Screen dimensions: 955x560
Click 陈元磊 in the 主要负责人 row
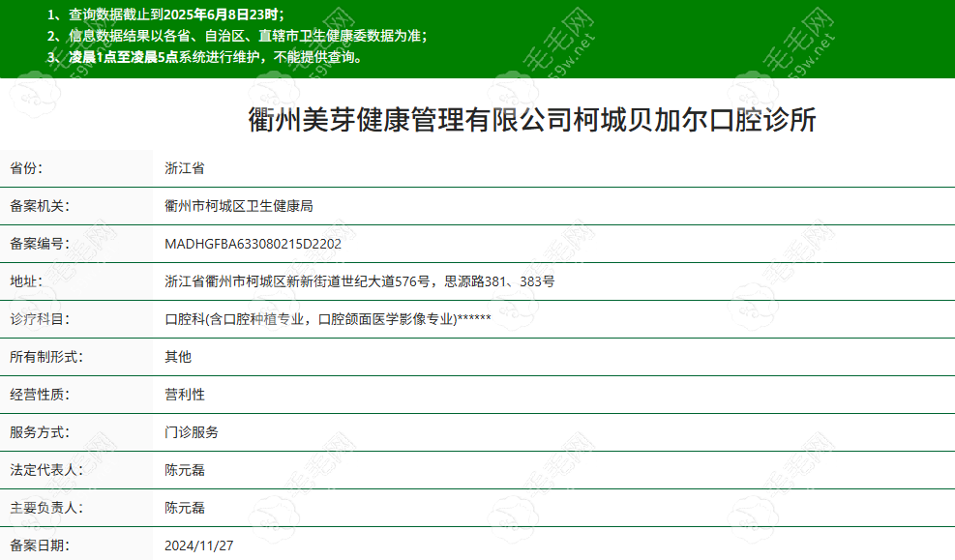185,508
